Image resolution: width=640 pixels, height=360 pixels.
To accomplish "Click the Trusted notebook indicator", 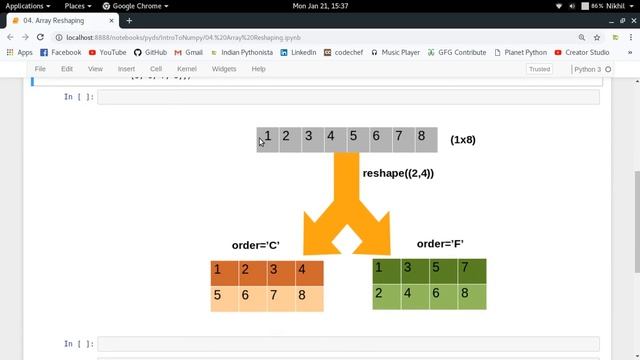I will click(540, 69).
